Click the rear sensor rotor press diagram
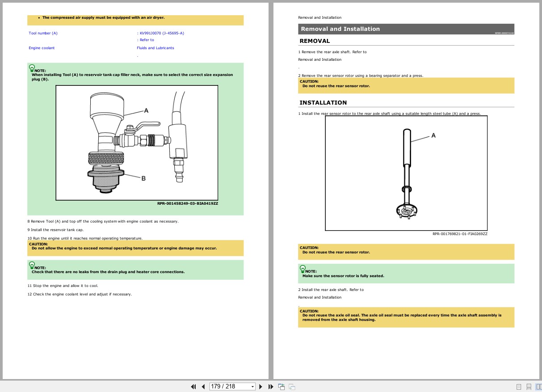This screenshot has height=392, width=542. tap(406, 173)
